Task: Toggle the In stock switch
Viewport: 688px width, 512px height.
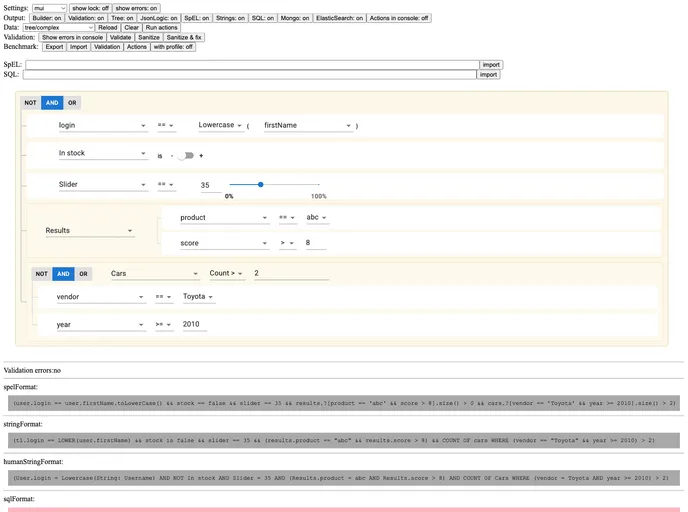Action: (186, 155)
